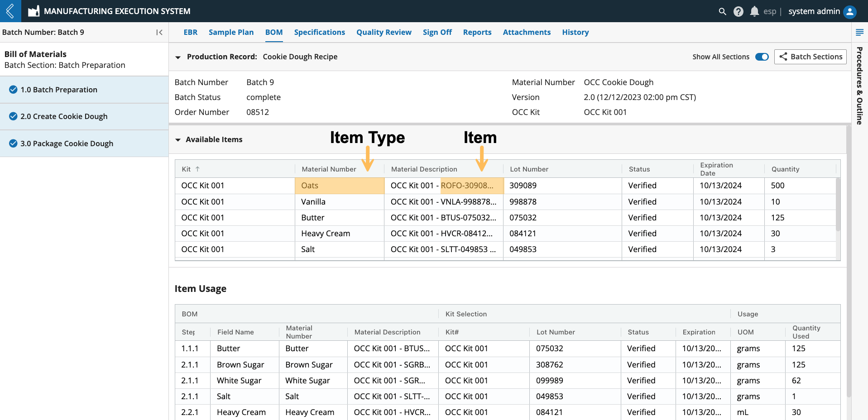Click the Butter cell in Available Items
Viewport: 868px width, 420px height.
340,218
